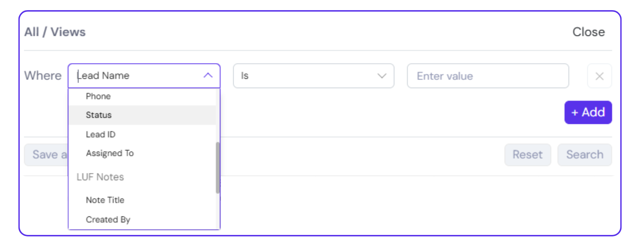
Task: Close the All / Views panel
Action: click(x=588, y=32)
